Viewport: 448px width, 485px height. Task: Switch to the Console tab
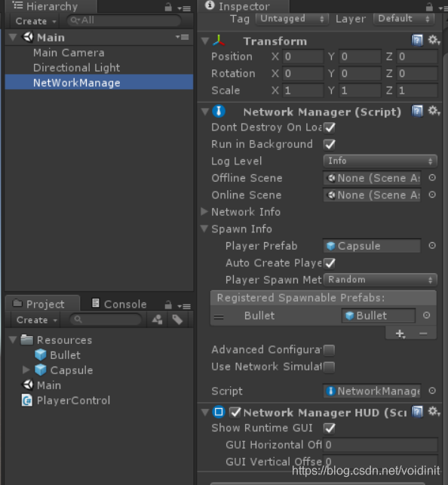119,304
